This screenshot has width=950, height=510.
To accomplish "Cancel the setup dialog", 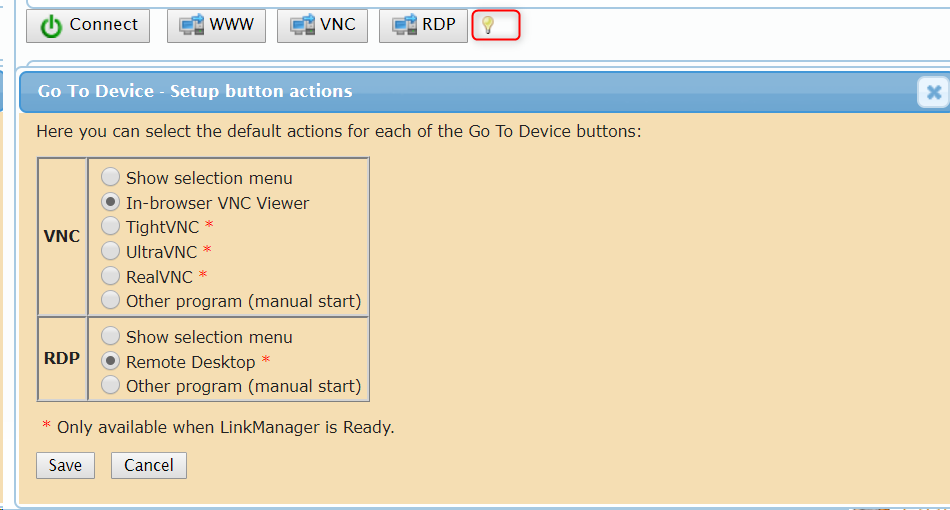I will pos(148,465).
